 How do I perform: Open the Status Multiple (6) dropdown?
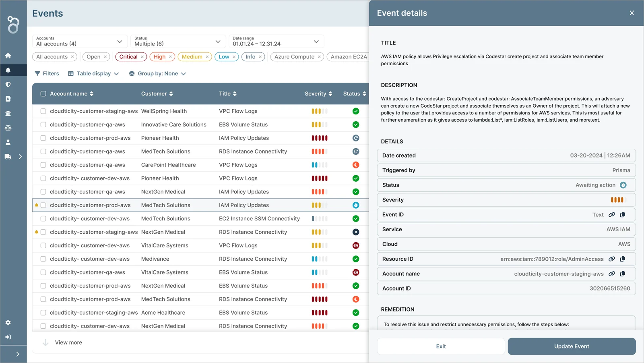click(178, 41)
